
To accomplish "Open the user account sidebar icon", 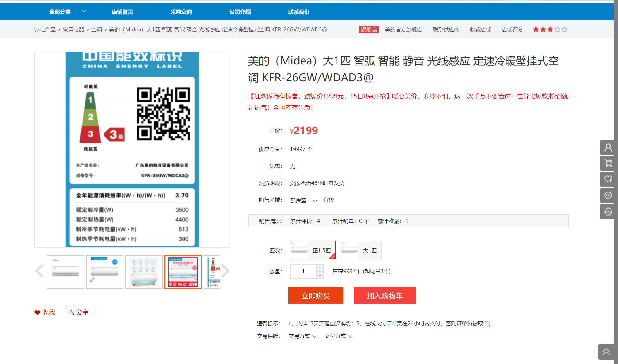I will point(608,148).
